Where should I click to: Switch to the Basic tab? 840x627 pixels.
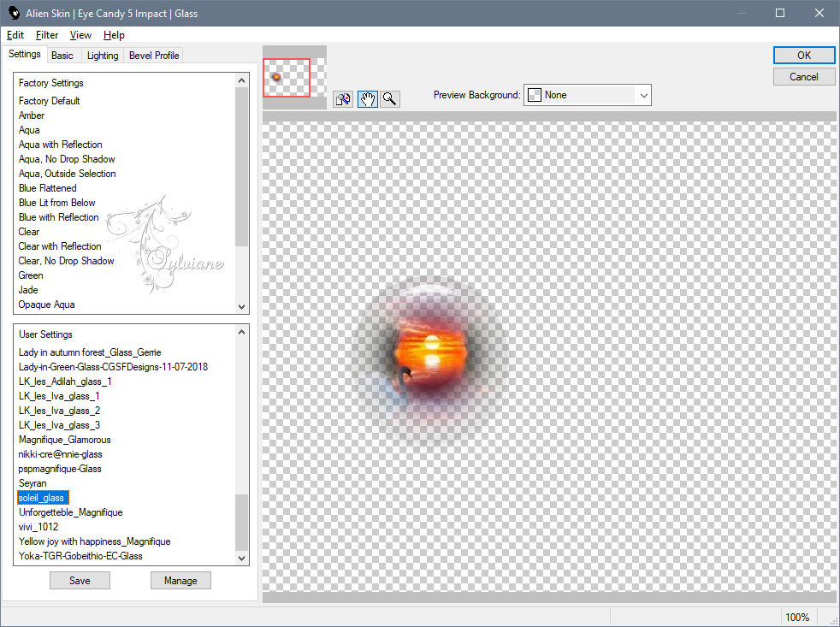(62, 56)
